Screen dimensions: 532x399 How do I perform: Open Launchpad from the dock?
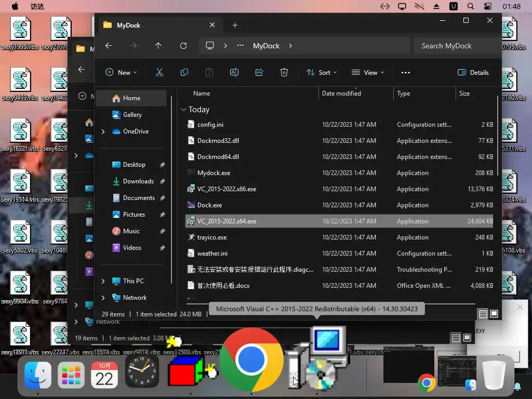(x=71, y=375)
